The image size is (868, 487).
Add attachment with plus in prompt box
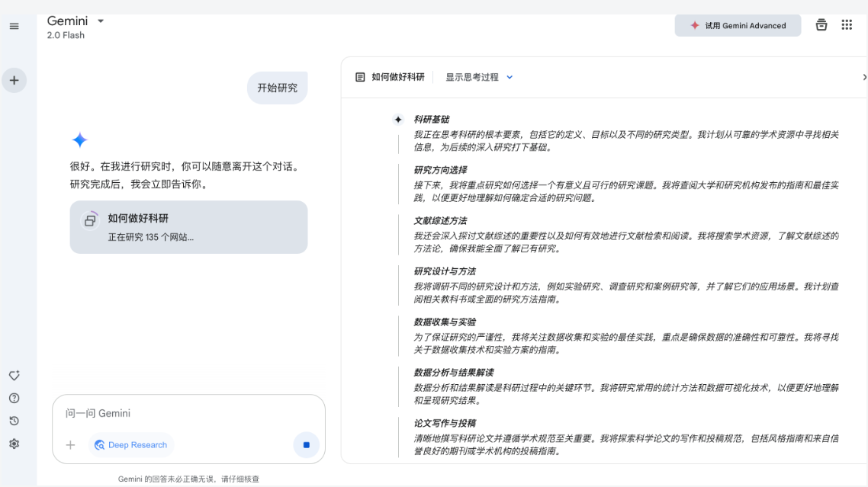click(x=70, y=445)
